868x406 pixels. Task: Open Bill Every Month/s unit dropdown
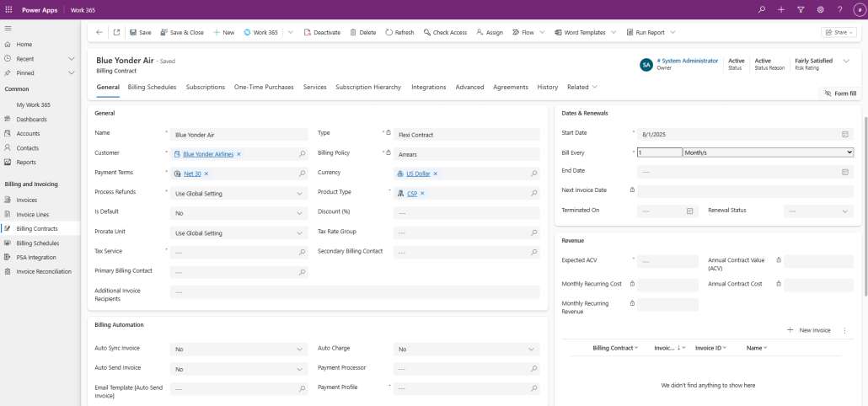[x=769, y=152]
